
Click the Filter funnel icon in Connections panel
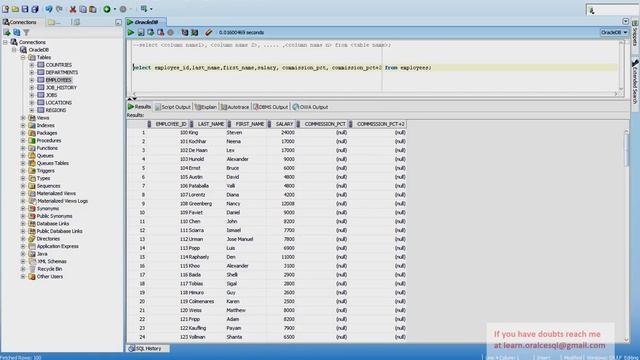point(27,32)
